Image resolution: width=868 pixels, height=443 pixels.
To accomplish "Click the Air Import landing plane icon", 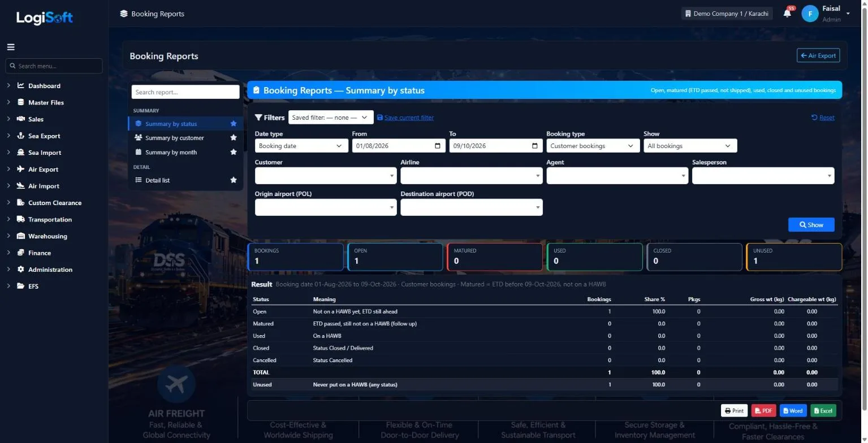I will click(x=21, y=186).
